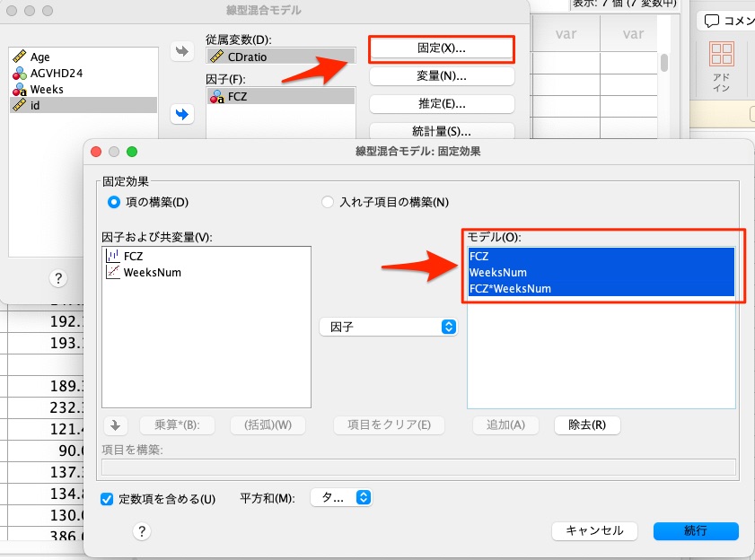
Task: Toggle the 定数項を含める checkbox
Action: pos(108,498)
